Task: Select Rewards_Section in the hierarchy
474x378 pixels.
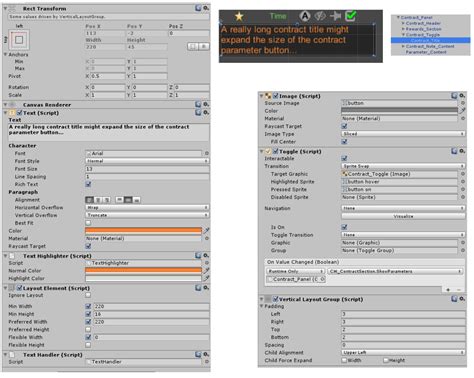Action: (423, 29)
